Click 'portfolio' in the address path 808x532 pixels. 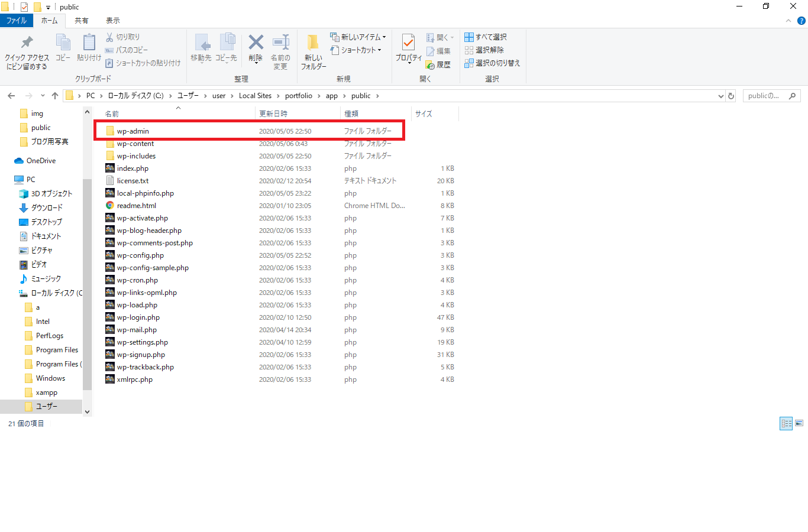[x=299, y=96]
